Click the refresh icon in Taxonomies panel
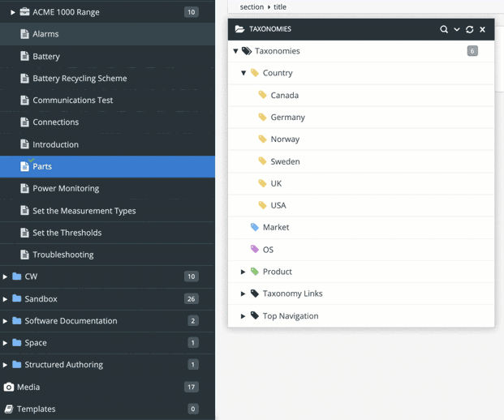The height and width of the screenshot is (420, 504). click(x=469, y=29)
